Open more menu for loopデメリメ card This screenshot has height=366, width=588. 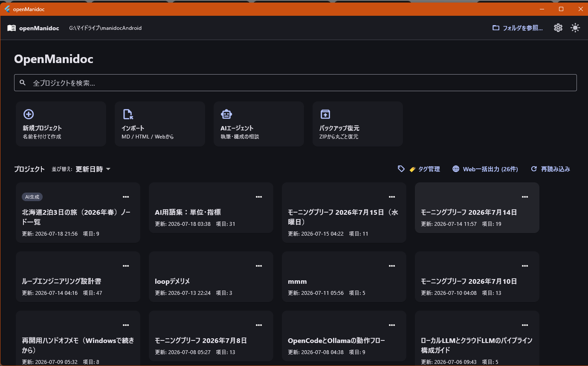pyautogui.click(x=259, y=266)
